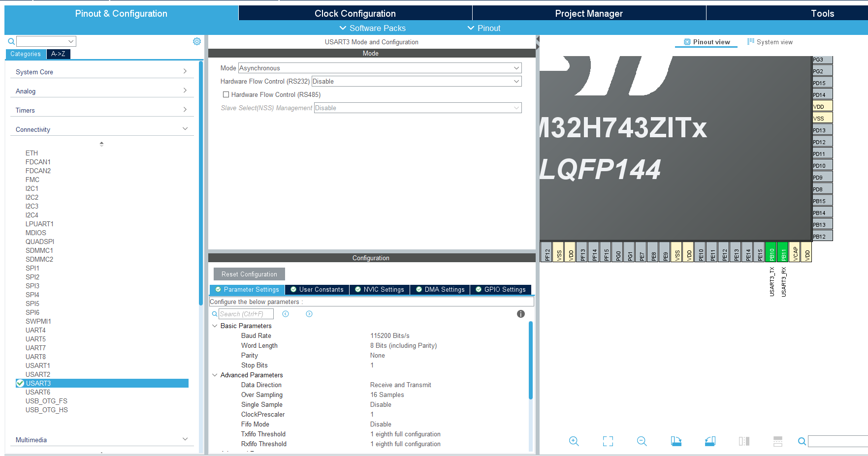Zoom out of the pinout view
The width and height of the screenshot is (868, 456).
point(642,441)
